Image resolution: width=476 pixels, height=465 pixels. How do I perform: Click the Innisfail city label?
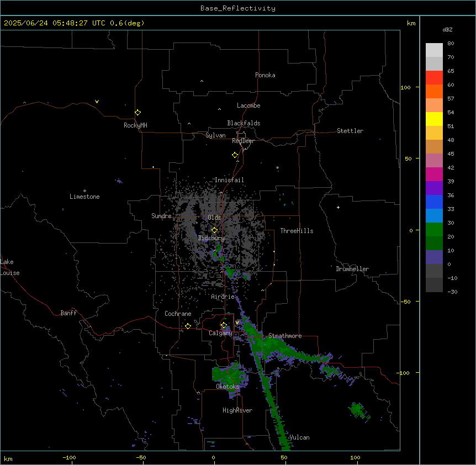[x=229, y=180]
